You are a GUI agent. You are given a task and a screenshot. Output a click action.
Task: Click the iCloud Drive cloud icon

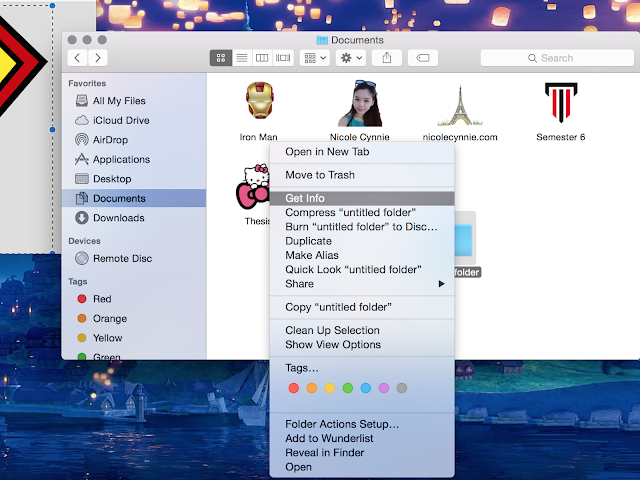[82, 120]
